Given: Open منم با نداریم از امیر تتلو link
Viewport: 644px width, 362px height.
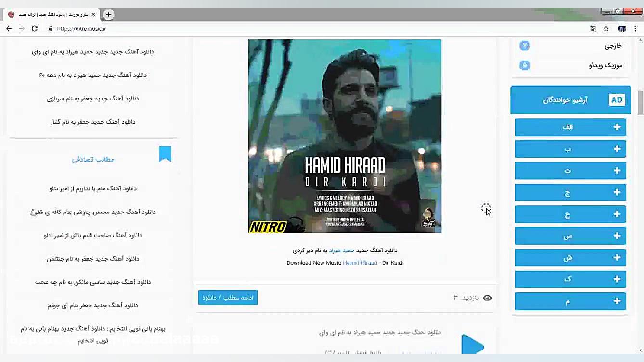Looking at the screenshot, I should 93,189.
